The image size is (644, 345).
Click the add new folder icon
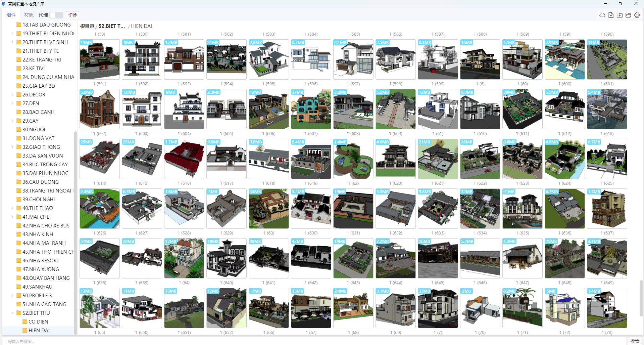(620, 15)
